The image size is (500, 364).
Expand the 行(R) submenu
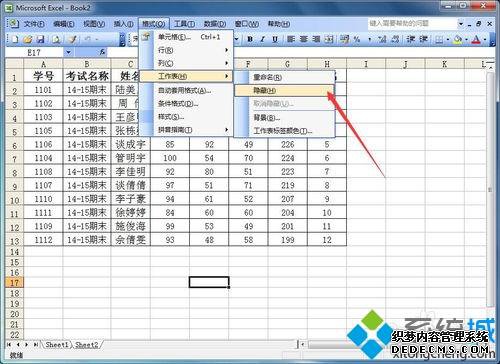[x=186, y=50]
